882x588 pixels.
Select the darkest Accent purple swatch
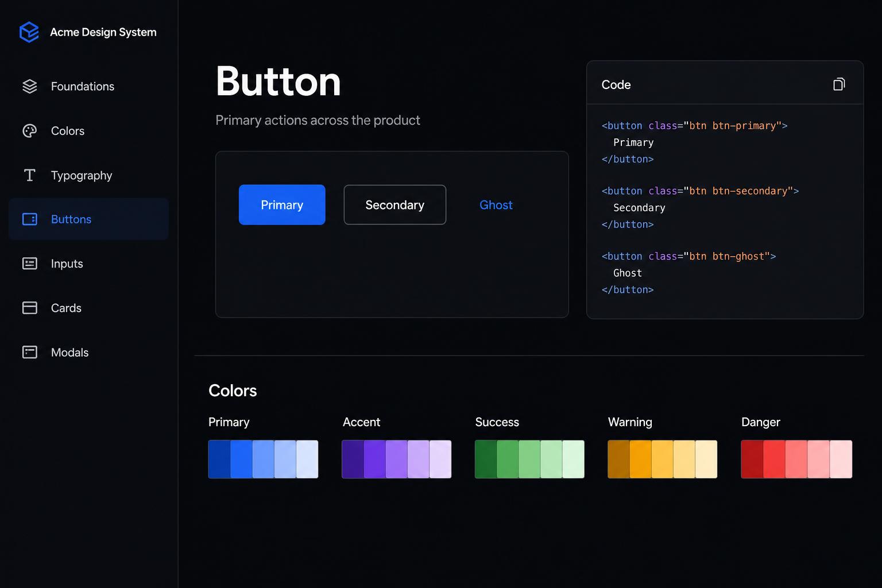tap(353, 459)
